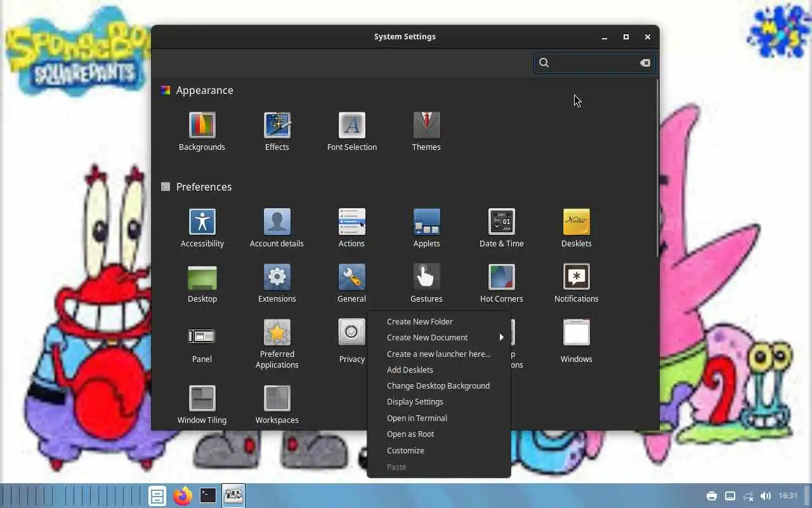The width and height of the screenshot is (812, 508).
Task: Click in the settings search field
Action: click(594, 62)
